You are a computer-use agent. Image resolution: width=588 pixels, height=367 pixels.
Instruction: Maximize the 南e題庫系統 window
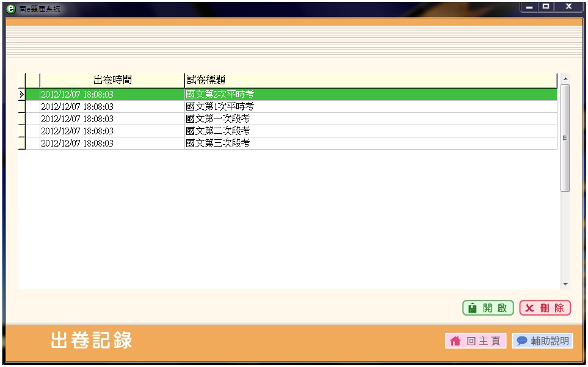tap(546, 7)
